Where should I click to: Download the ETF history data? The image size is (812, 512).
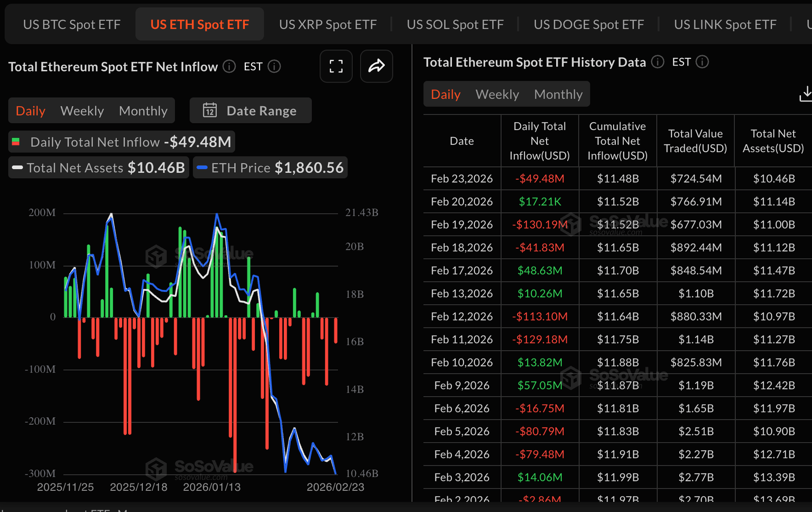click(805, 94)
